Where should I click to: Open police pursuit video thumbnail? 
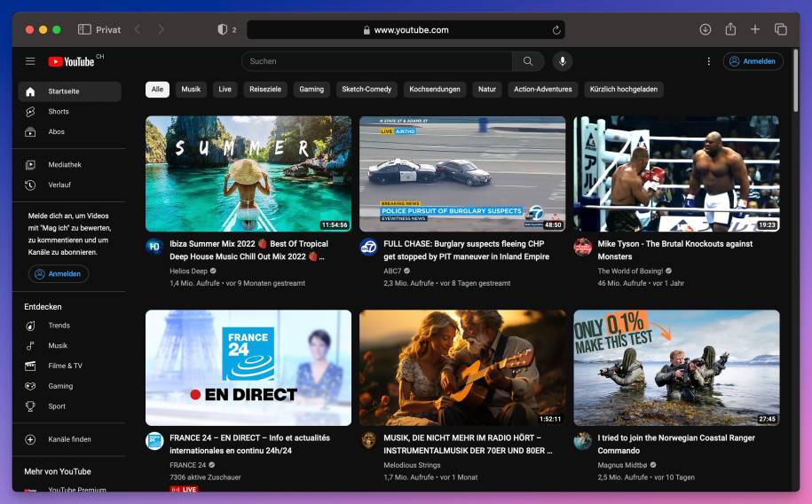tap(462, 174)
